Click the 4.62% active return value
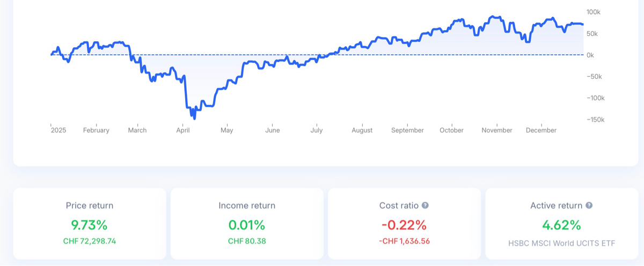Image resolution: width=644 pixels, height=266 pixels. [561, 225]
